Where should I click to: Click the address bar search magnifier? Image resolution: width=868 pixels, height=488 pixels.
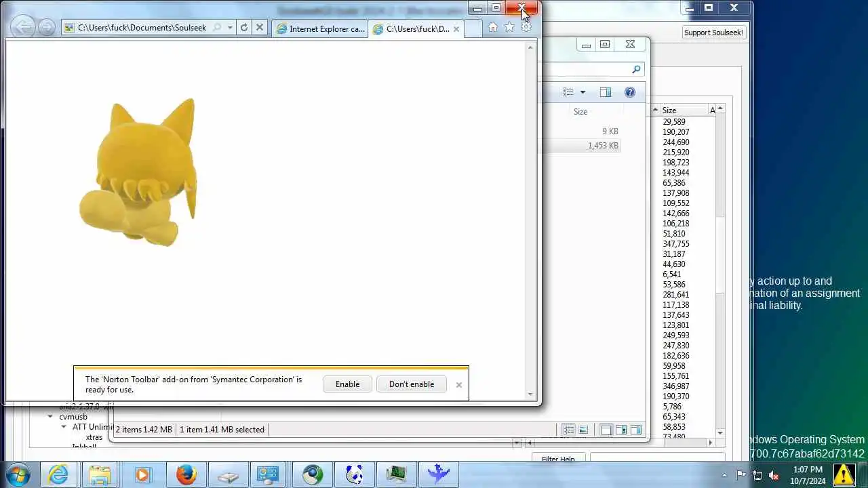[217, 28]
